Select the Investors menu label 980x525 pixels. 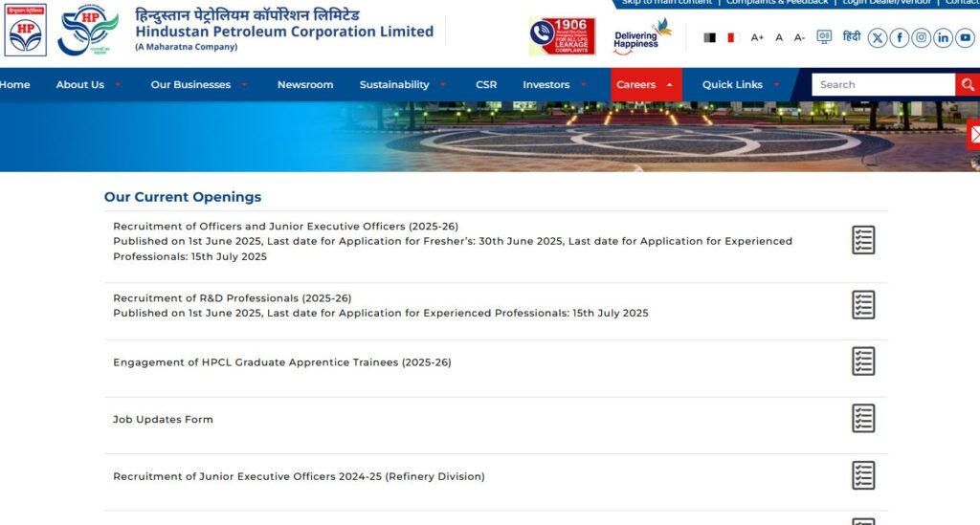pos(546,84)
